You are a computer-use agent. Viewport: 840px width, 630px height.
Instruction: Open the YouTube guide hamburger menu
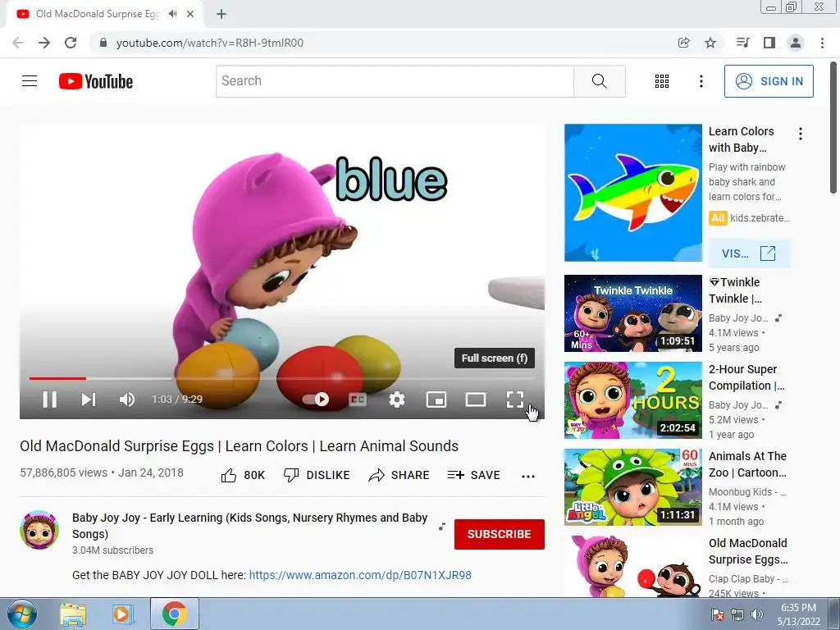[x=30, y=81]
